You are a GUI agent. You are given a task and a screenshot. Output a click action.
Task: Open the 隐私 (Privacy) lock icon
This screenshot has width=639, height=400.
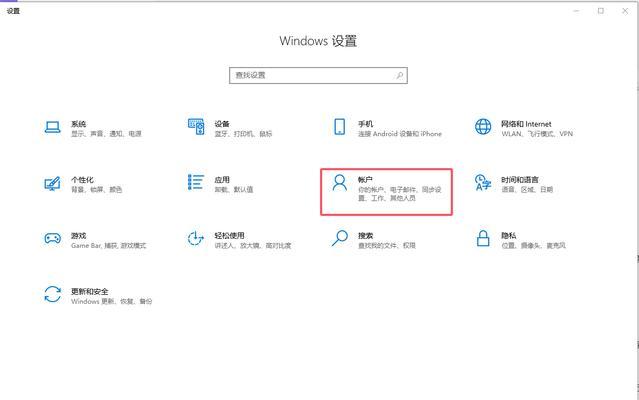tap(483, 238)
